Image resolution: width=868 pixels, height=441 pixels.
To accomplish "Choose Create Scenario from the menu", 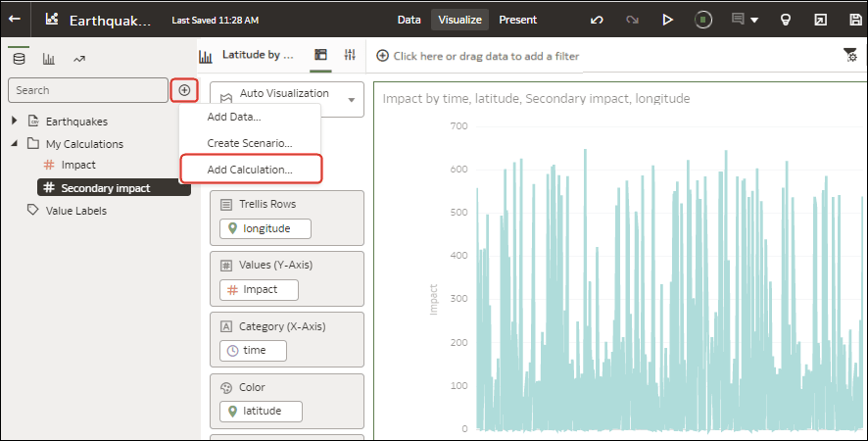I will (x=249, y=143).
